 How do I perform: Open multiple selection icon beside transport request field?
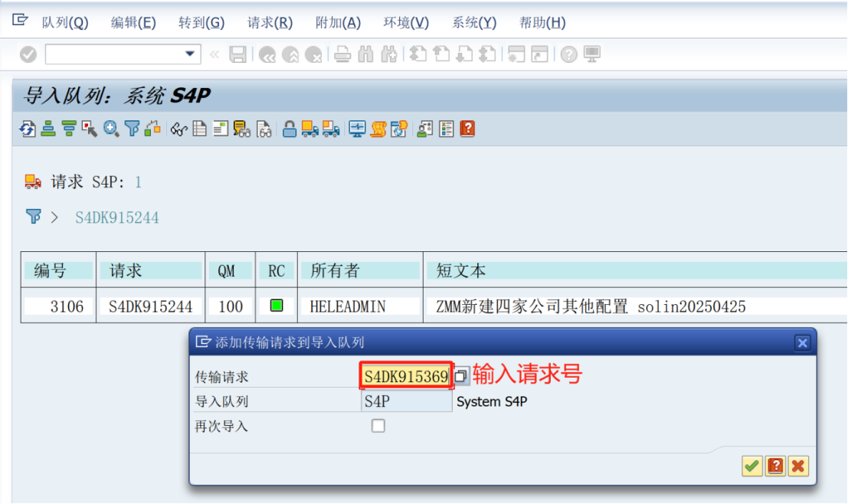461,375
